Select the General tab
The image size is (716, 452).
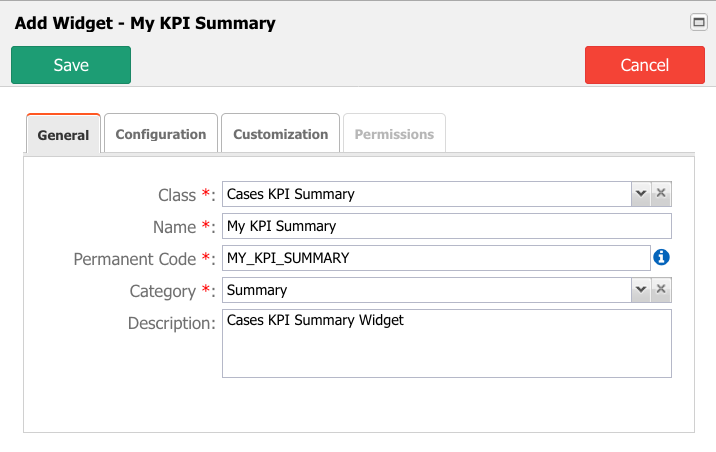coord(63,134)
